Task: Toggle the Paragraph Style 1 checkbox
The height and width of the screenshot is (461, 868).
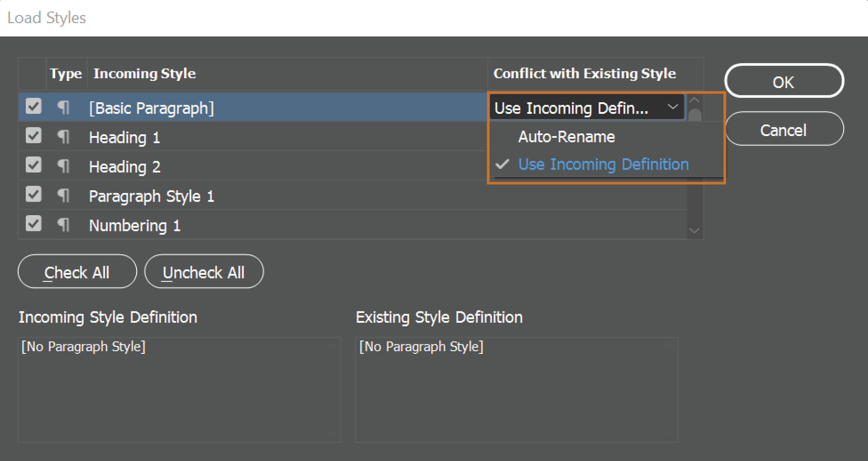Action: tap(33, 195)
